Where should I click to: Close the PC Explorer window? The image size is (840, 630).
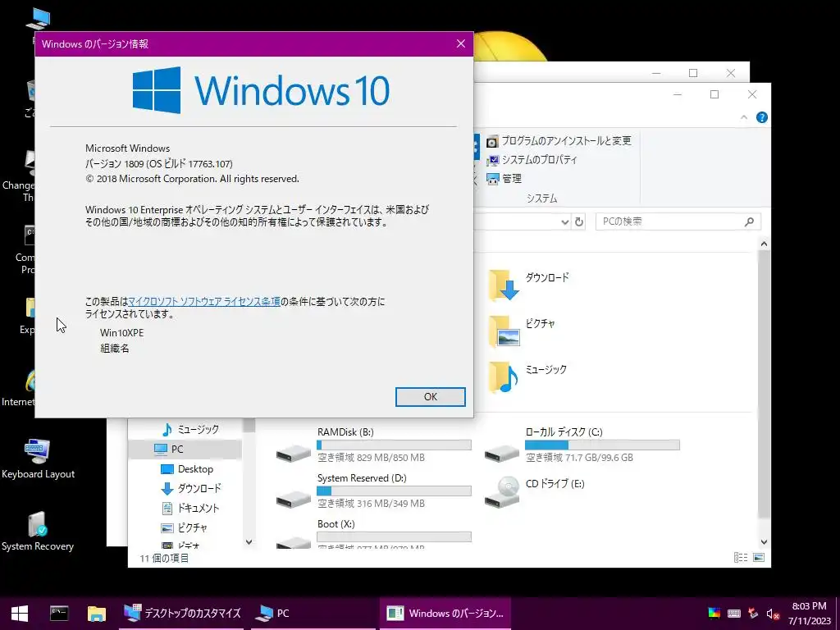tap(752, 95)
